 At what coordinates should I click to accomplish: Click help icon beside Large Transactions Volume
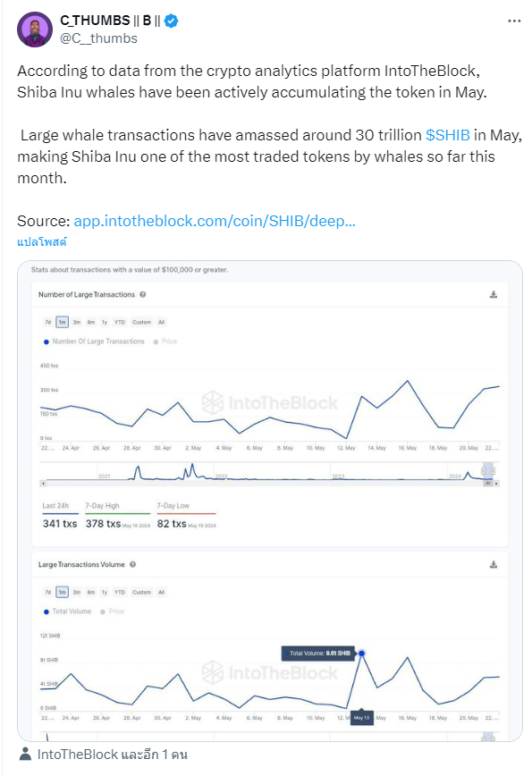coord(132,565)
